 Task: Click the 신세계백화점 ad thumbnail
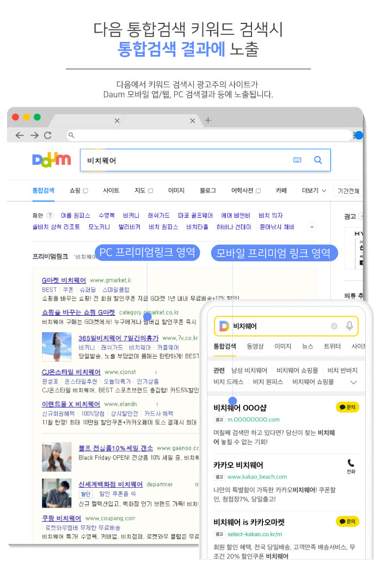click(57, 493)
